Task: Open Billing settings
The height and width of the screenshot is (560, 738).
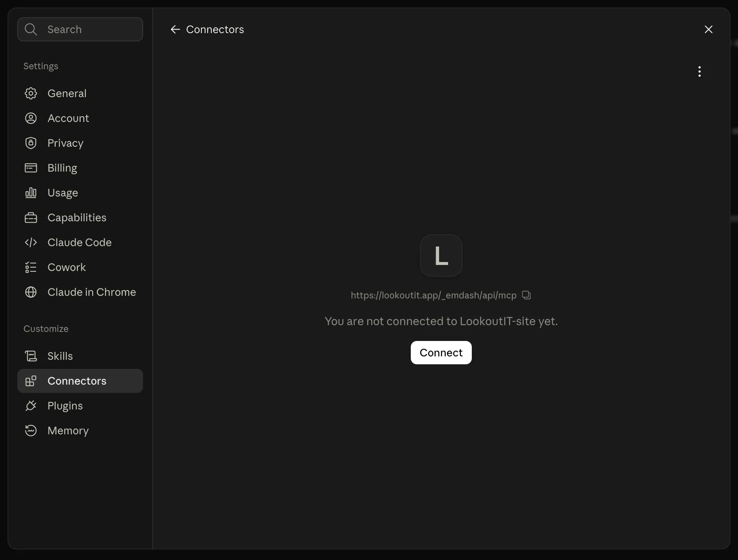Action: pos(80,168)
